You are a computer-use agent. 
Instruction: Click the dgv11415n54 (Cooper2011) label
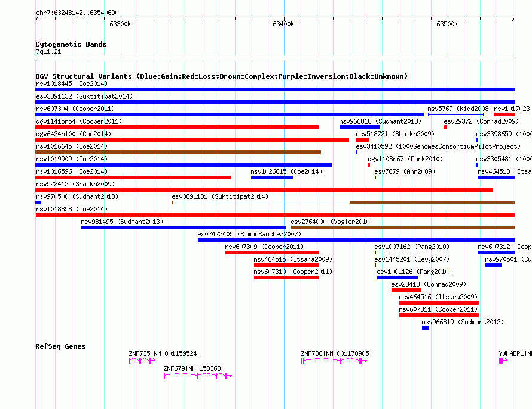point(79,121)
